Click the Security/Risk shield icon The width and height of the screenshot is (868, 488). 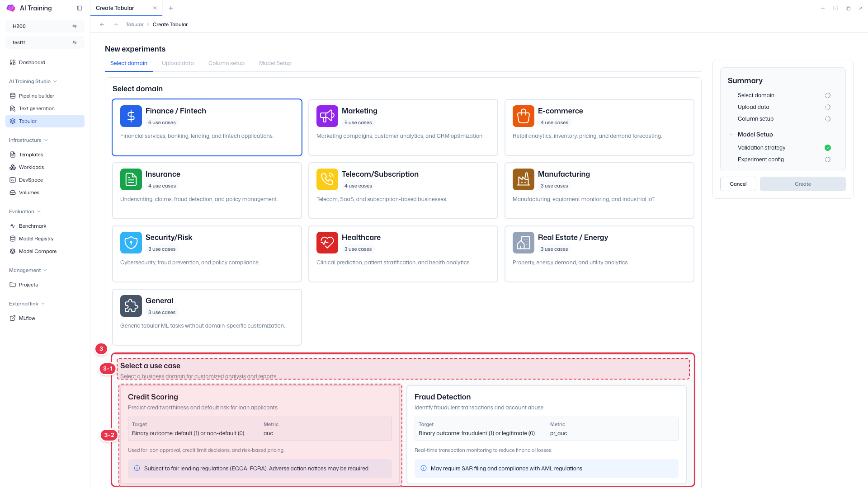[x=131, y=243]
